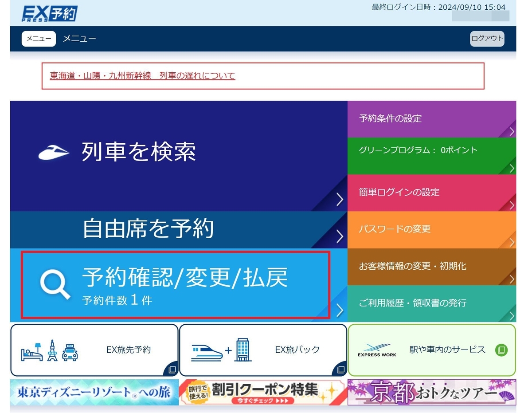Screen dimensions: 532x413
Task: Click the shinkansen train icon beside 列車を検索
Action: pos(54,152)
